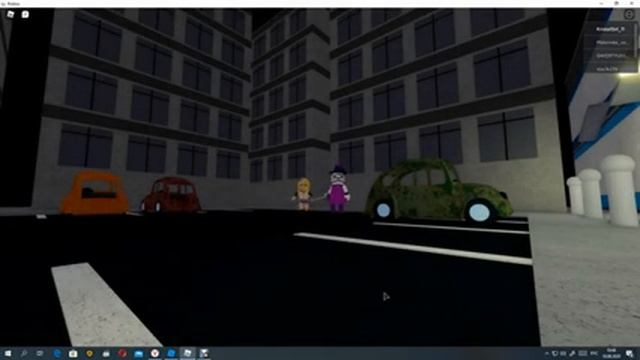Open the Roblox menu icon
Image resolution: width=640 pixels, height=360 pixels.
[10, 14]
